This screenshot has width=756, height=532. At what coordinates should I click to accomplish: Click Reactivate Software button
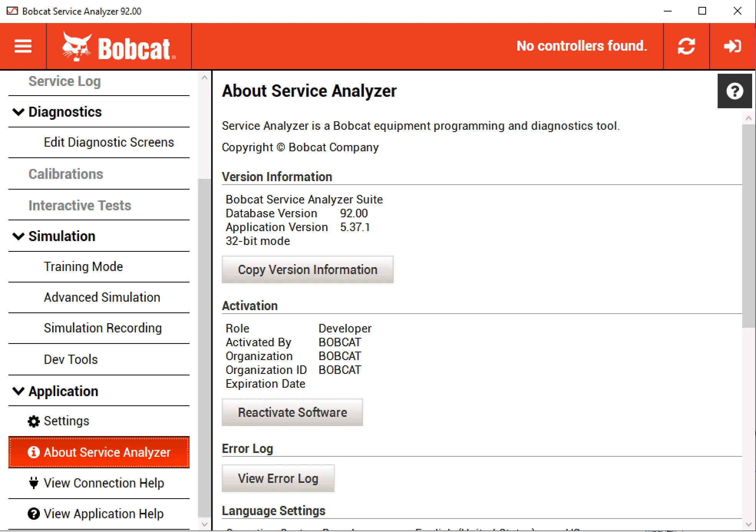[x=292, y=412]
